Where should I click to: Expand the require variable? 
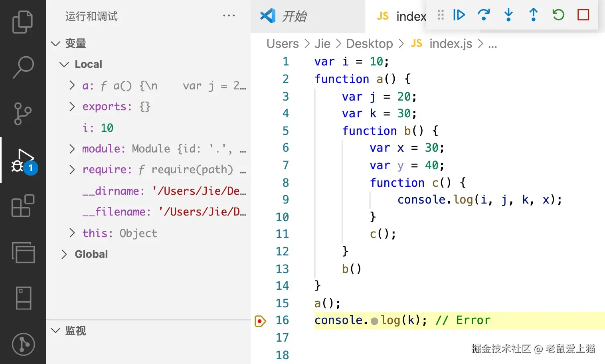coord(72,170)
